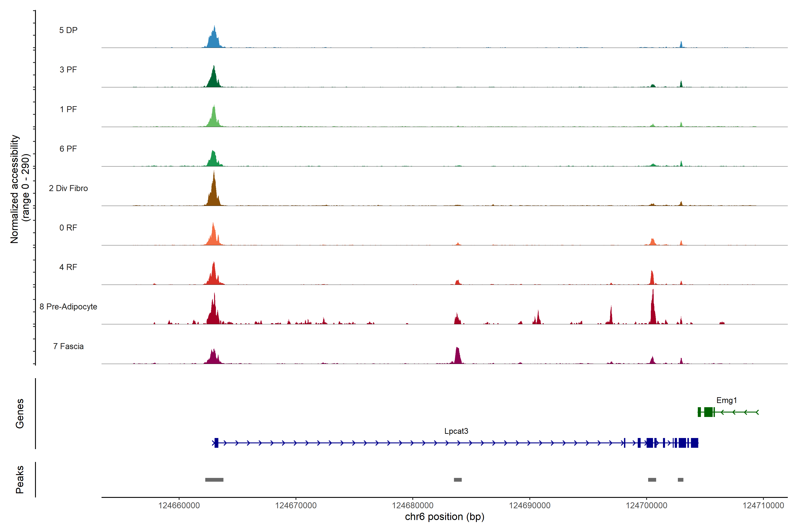Click the gray peak bar near 124684000
Viewport: 798px width, 532px height.
(458, 480)
